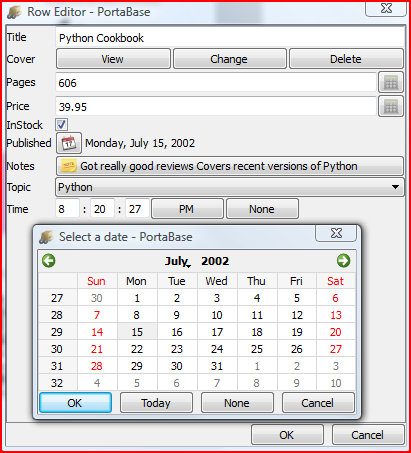Toggle the InStock checkbox
The height and width of the screenshot is (453, 411).
tap(61, 125)
